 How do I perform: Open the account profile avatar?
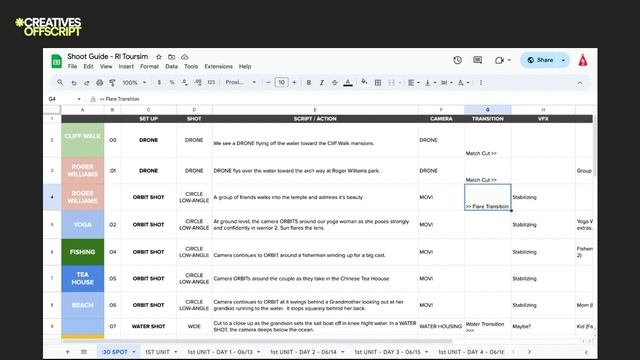coord(583,60)
